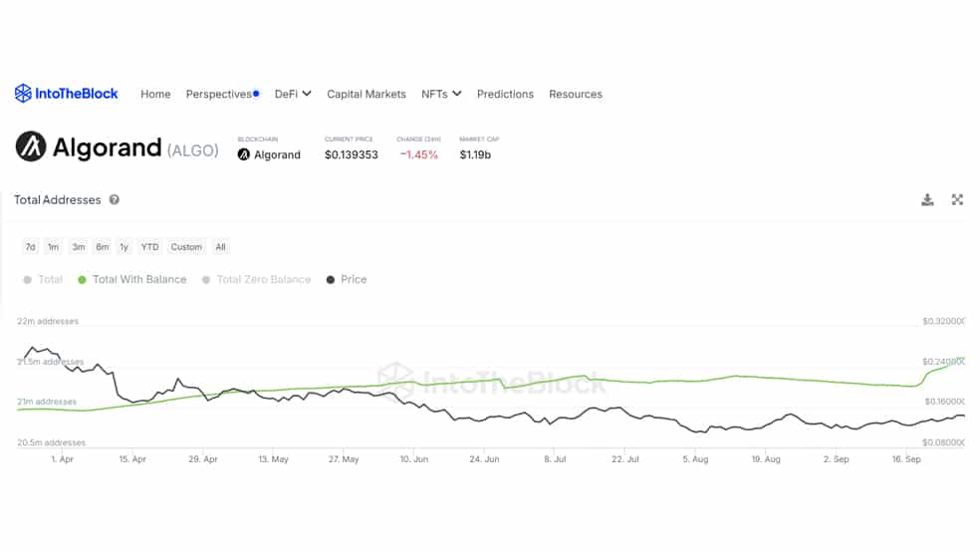Click the Total Addresses heading
The height and width of the screenshot is (552, 980).
58,199
